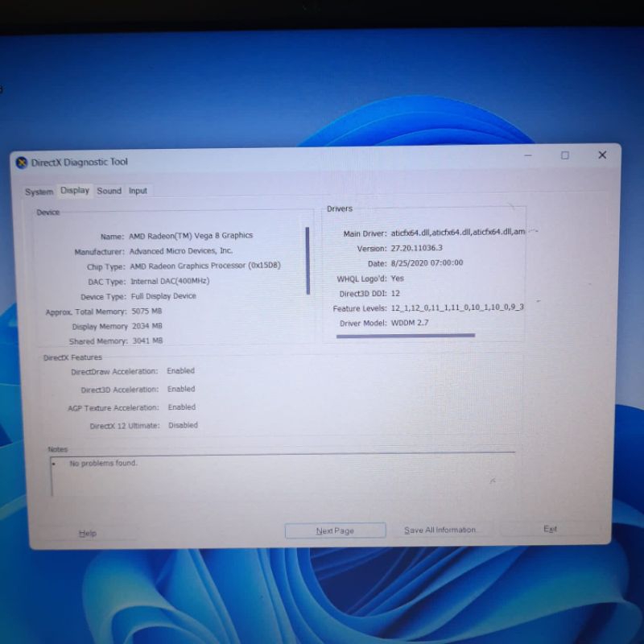This screenshot has width=644, height=644.
Task: Click the 2034 MB display memory value
Action: click(x=147, y=326)
